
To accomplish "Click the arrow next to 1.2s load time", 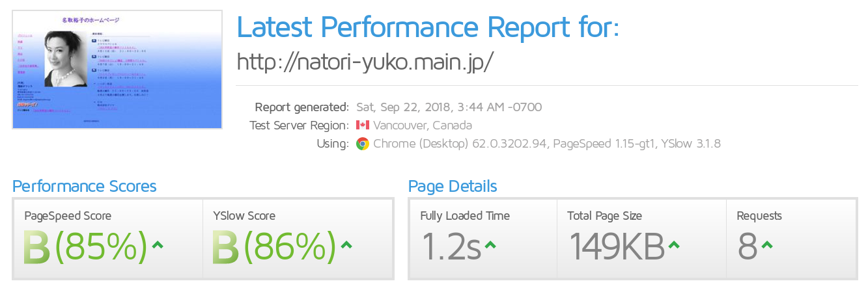I will (x=490, y=245).
